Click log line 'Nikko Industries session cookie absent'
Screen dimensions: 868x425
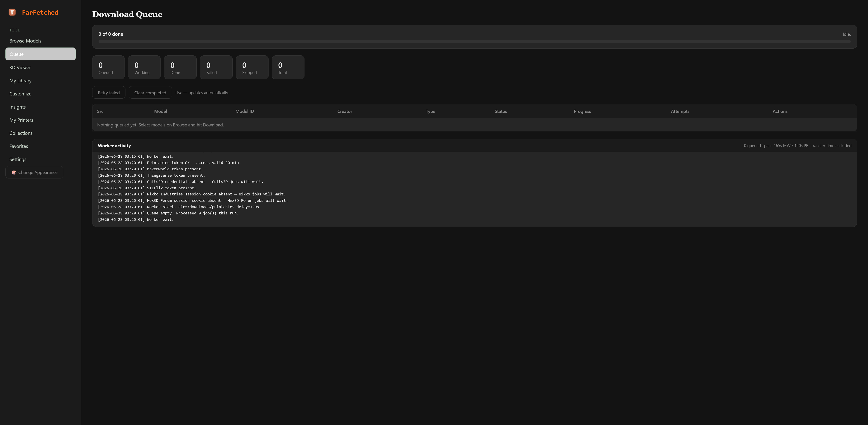[x=192, y=194]
